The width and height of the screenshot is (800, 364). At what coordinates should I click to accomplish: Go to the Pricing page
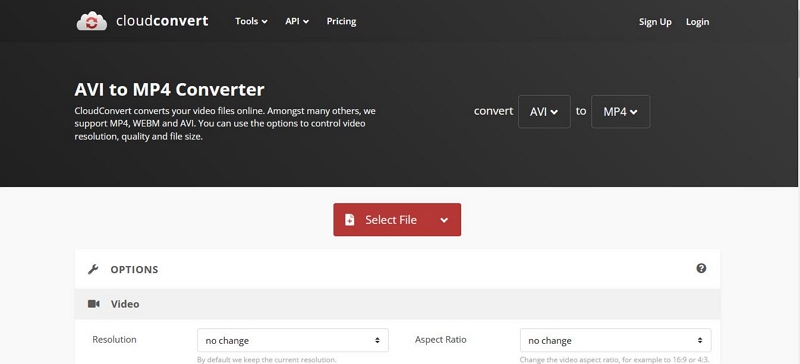pyautogui.click(x=341, y=21)
